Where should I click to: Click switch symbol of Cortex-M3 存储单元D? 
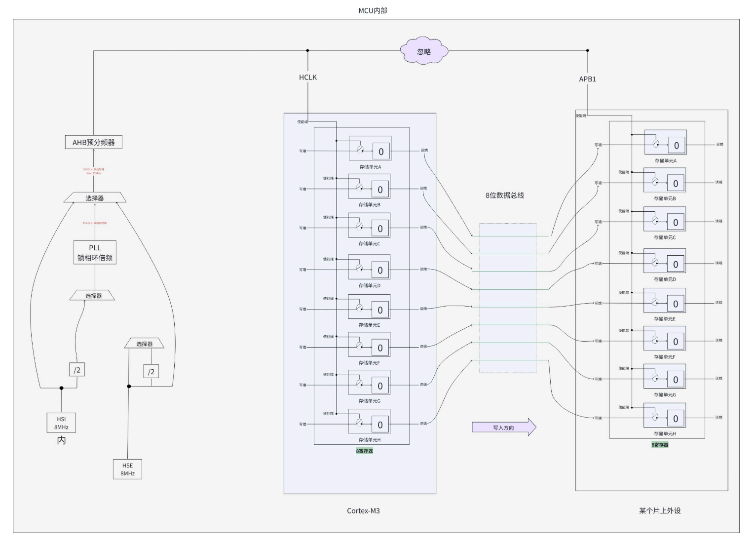tap(359, 268)
